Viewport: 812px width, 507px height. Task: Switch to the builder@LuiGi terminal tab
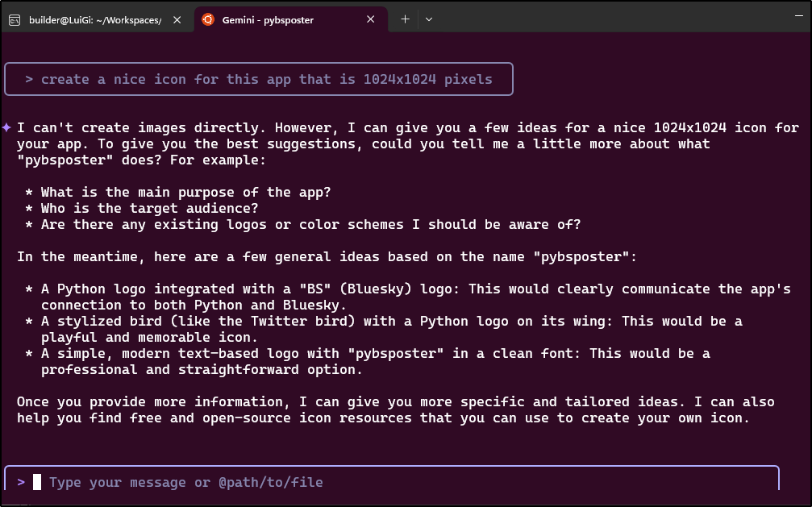(x=95, y=19)
